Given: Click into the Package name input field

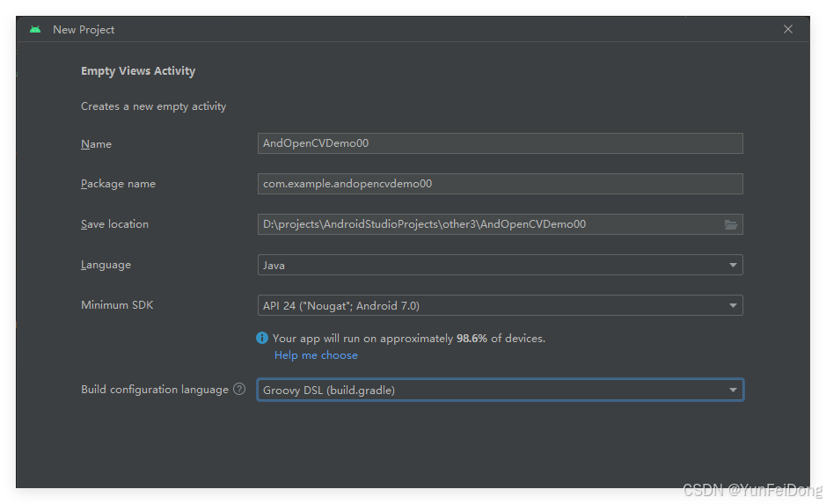Looking at the screenshot, I should pos(500,184).
